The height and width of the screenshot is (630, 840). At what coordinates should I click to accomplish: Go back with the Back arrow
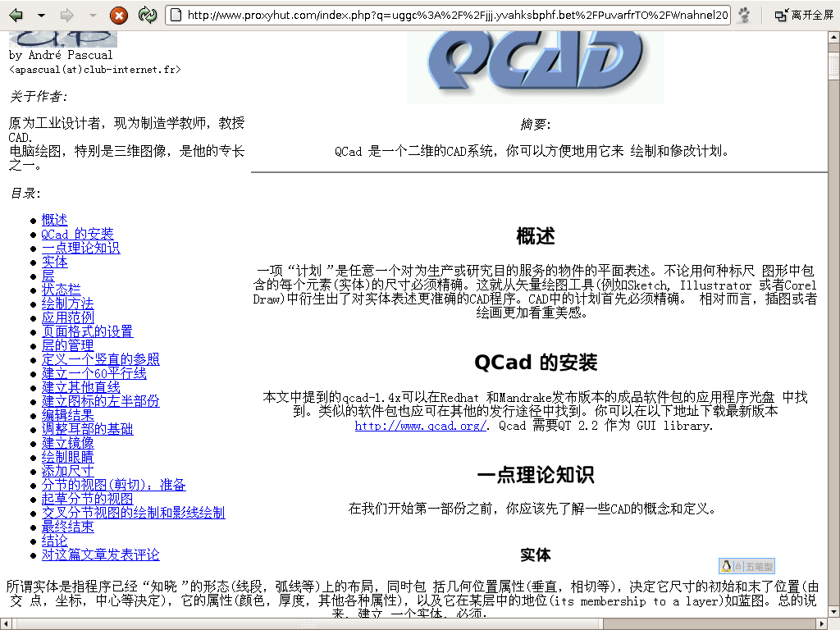pos(16,15)
